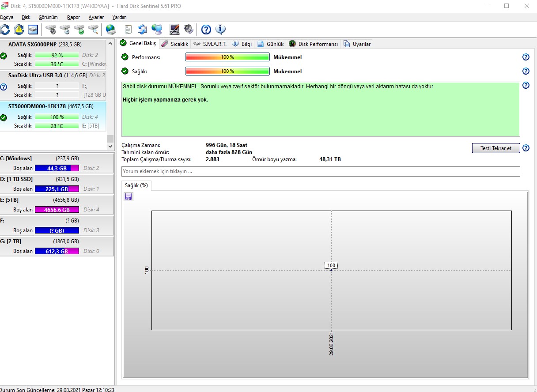Screen dimensions: 537x392
Task: Click the globe with disk toolbar icon
Action: pyautogui.click(x=111, y=30)
